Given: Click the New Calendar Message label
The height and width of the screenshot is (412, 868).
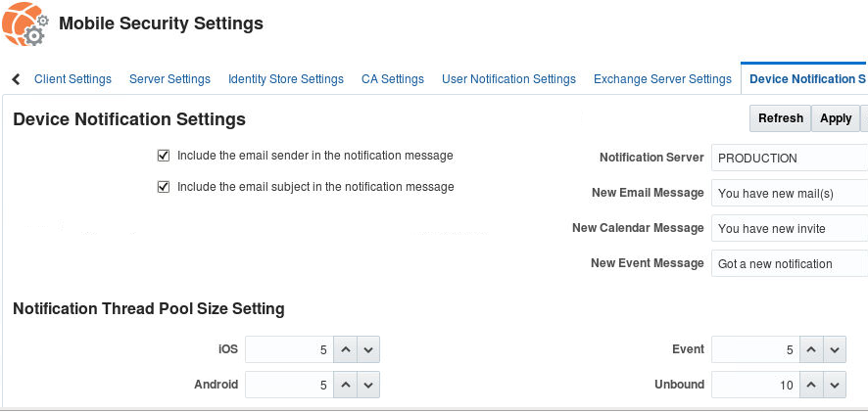Looking at the screenshot, I should [638, 228].
